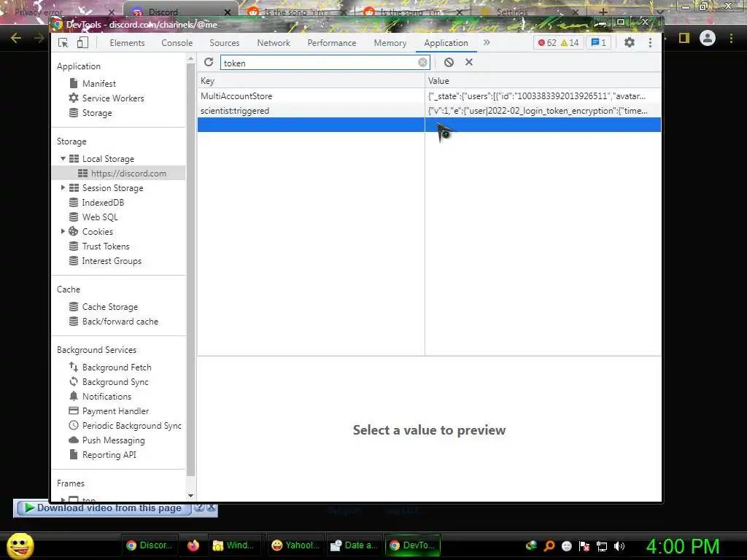Select MultiAccountStore key row

(x=311, y=96)
